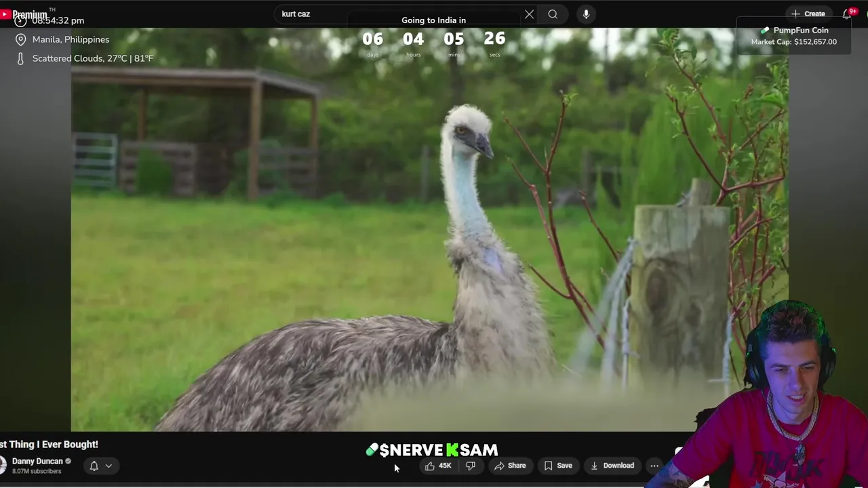Screen dimensions: 868x488
Task: Click the magnifier search button
Action: pyautogui.click(x=553, y=14)
